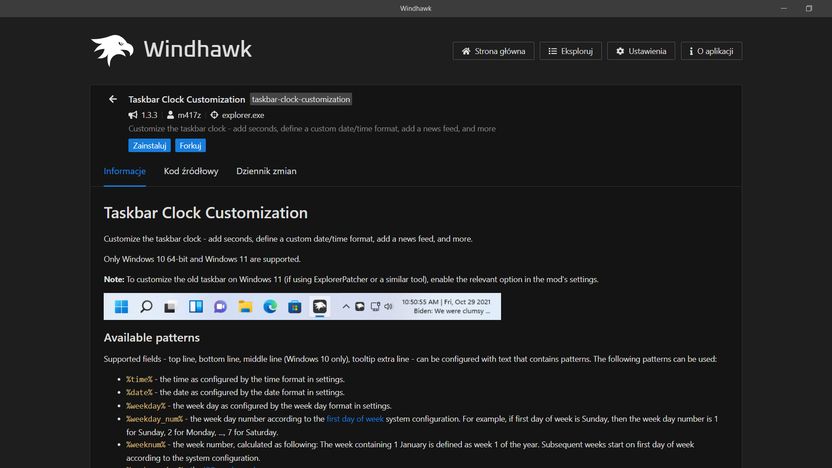This screenshot has height=468, width=832.
Task: Click the Widgets icon in preview taskbar
Action: click(x=196, y=306)
